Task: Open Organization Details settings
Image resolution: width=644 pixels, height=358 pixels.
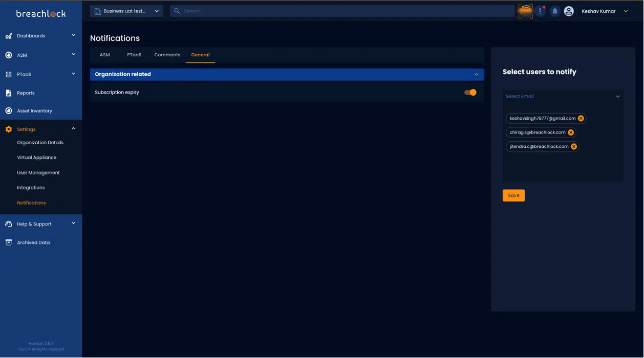Action: [40, 143]
